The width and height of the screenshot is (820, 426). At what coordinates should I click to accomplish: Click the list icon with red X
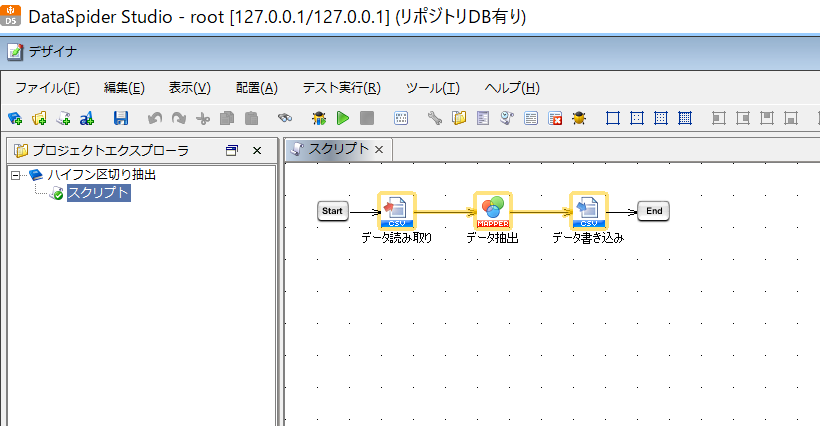click(555, 118)
